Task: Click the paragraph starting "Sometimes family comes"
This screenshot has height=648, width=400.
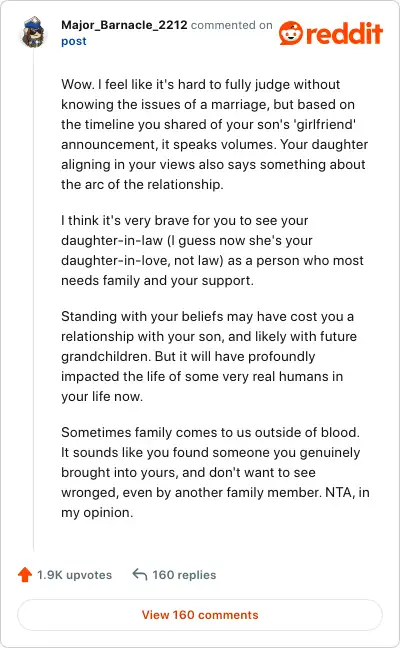Action: [215, 472]
